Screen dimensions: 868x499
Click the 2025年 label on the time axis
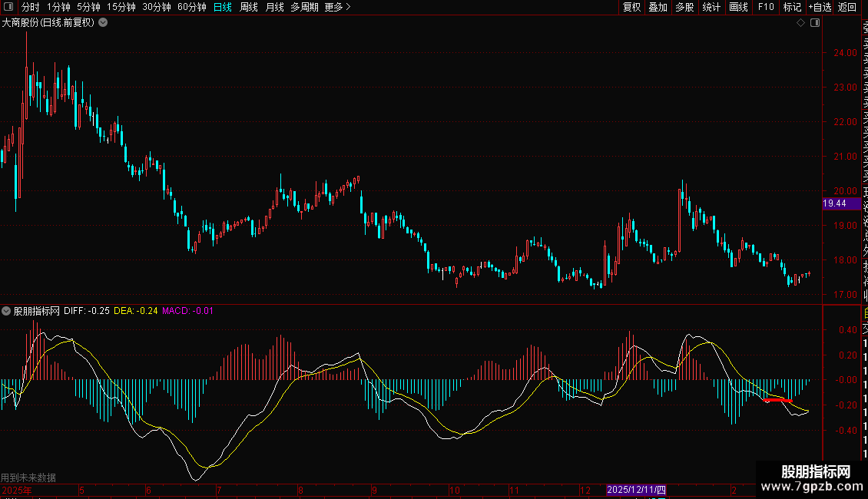pos(17,490)
